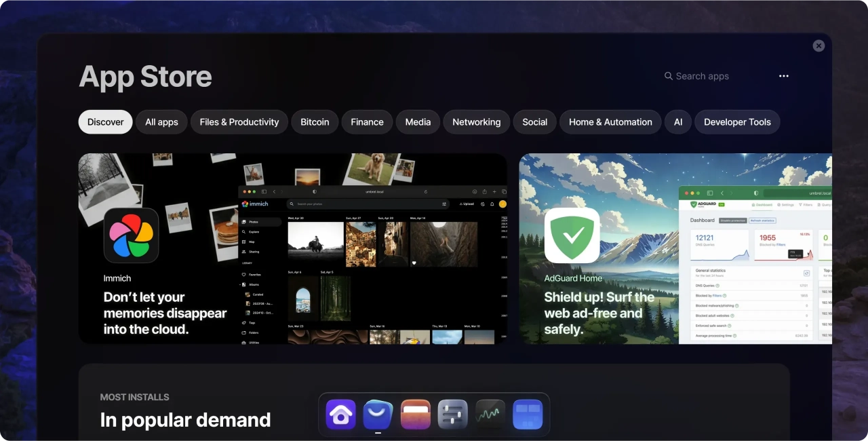Viewport: 868px width, 441px height.
Task: Open the Files app from the dock
Action: pos(415,415)
